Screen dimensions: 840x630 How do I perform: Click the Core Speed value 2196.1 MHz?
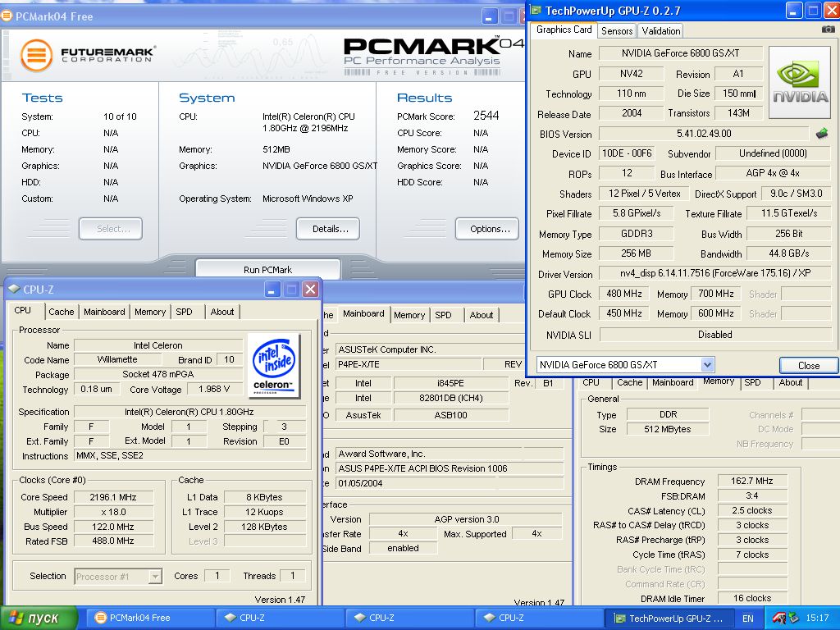113,497
